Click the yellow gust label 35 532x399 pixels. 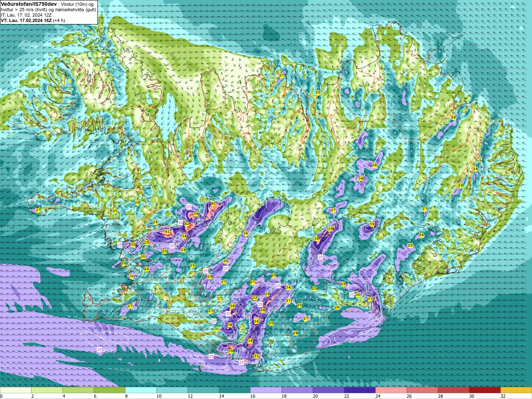click(231, 351)
